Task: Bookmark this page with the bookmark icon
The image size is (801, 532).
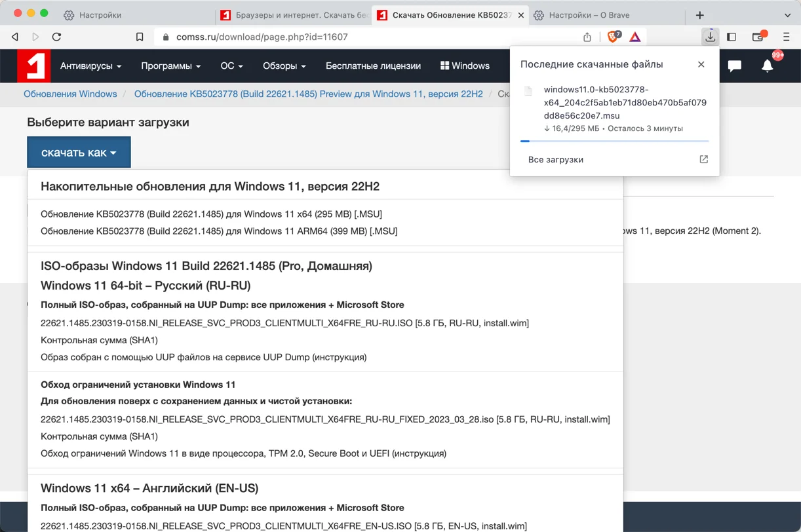Action: [x=140, y=37]
